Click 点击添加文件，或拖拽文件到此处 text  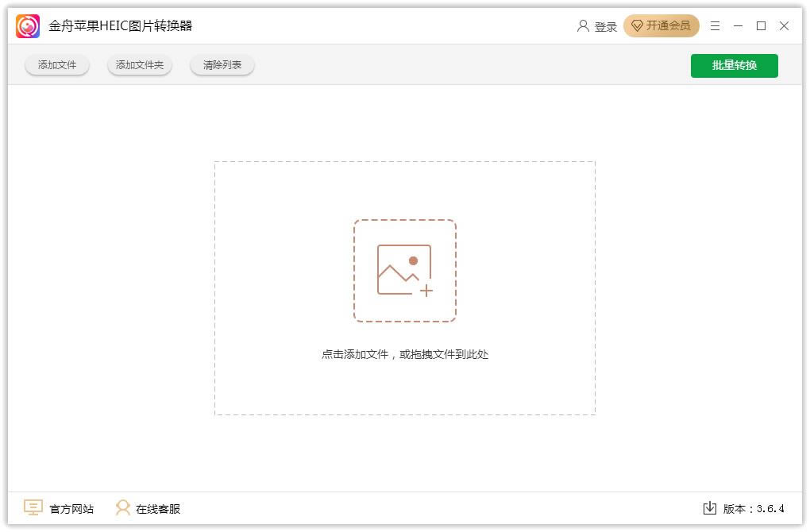405,354
